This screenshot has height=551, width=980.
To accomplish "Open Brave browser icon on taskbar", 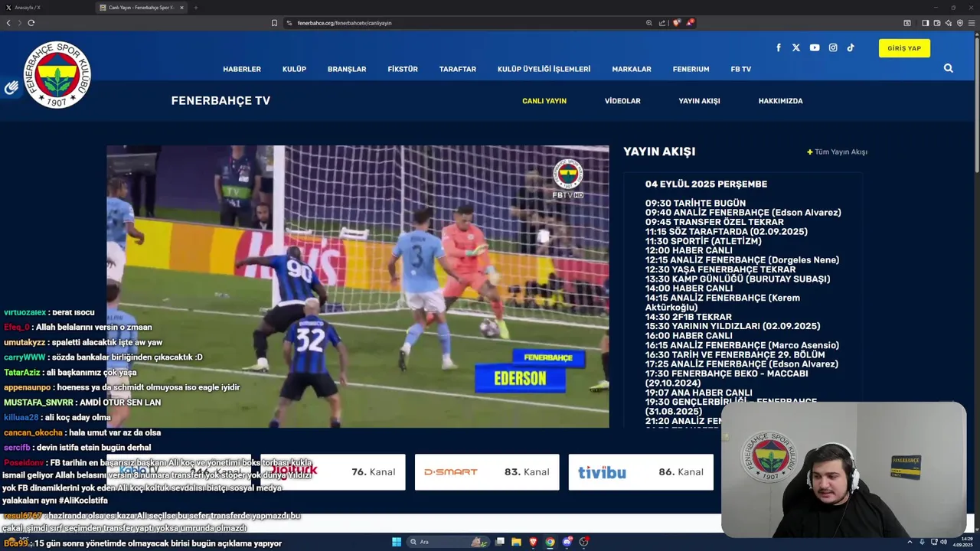I will tap(533, 542).
